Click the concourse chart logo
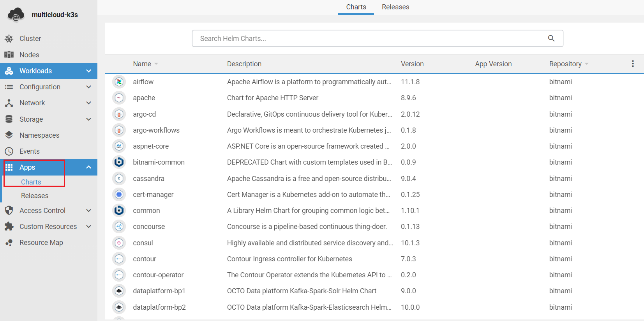The height and width of the screenshot is (321, 644). pos(119,226)
